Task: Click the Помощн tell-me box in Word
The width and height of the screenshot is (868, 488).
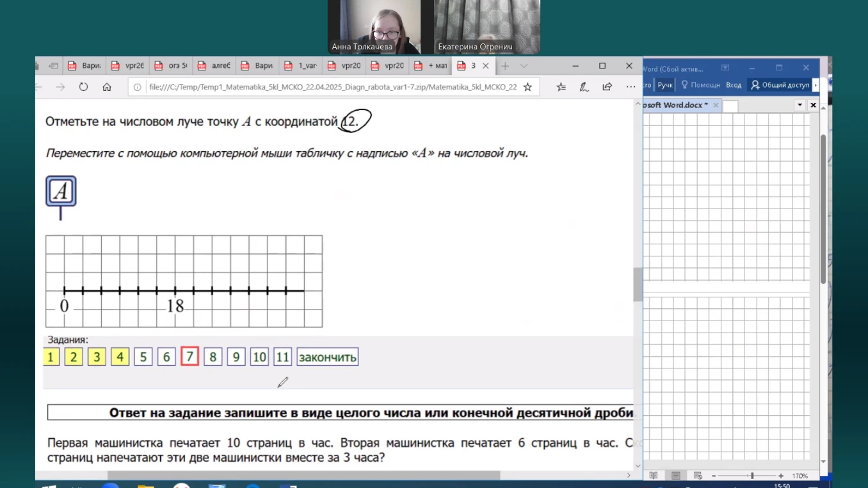Action: pyautogui.click(x=701, y=85)
